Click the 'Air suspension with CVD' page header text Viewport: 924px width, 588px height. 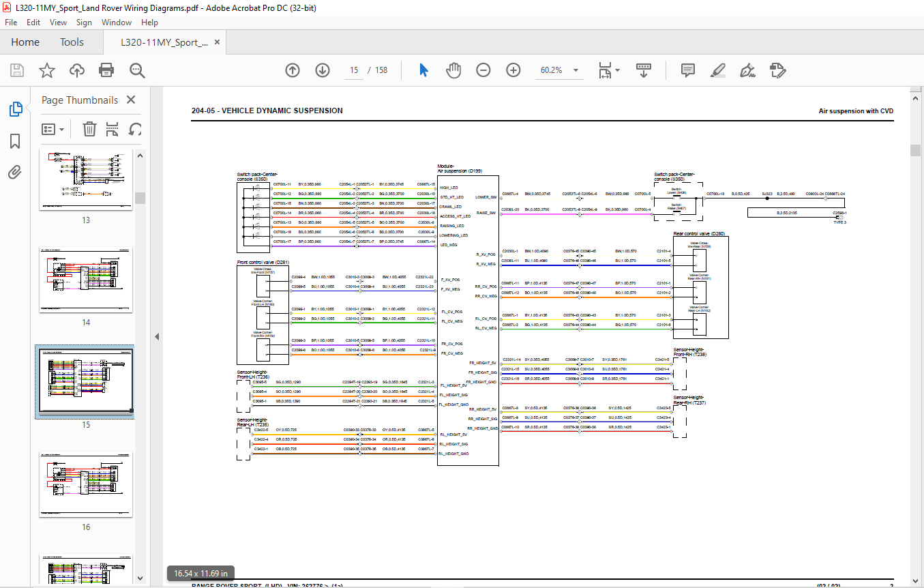coord(856,111)
